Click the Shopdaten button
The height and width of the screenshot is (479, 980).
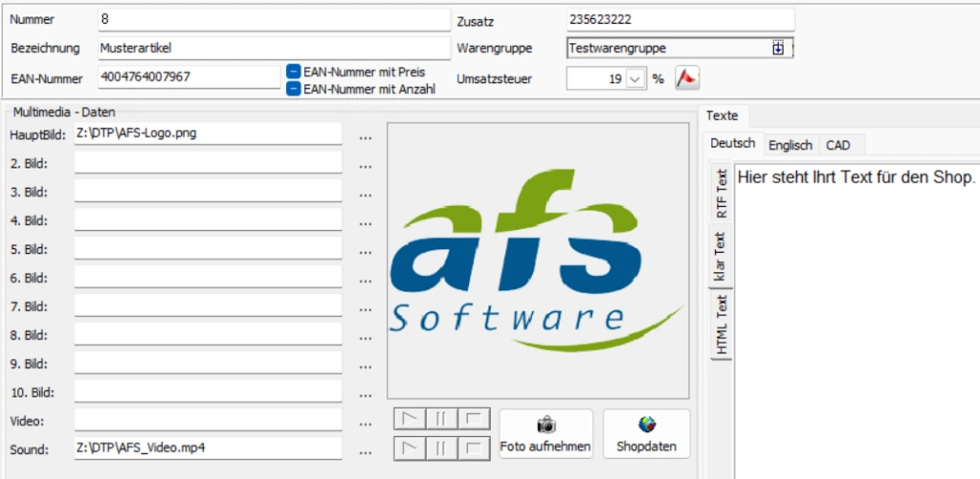[x=647, y=434]
